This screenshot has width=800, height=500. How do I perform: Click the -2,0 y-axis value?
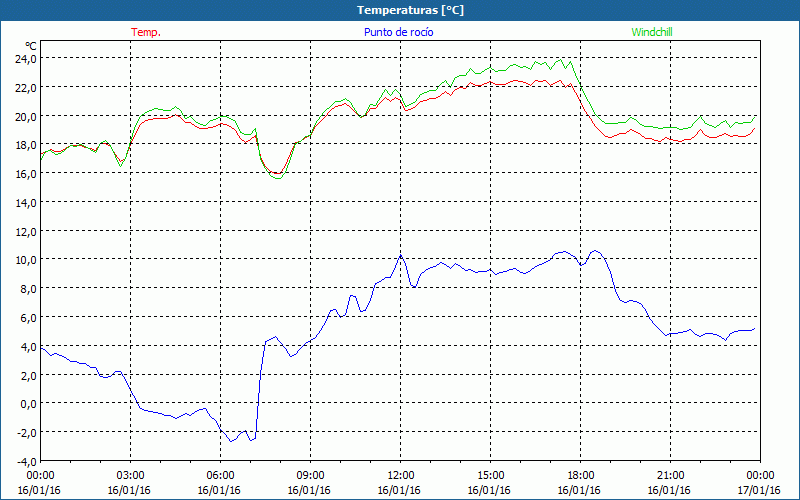point(27,433)
